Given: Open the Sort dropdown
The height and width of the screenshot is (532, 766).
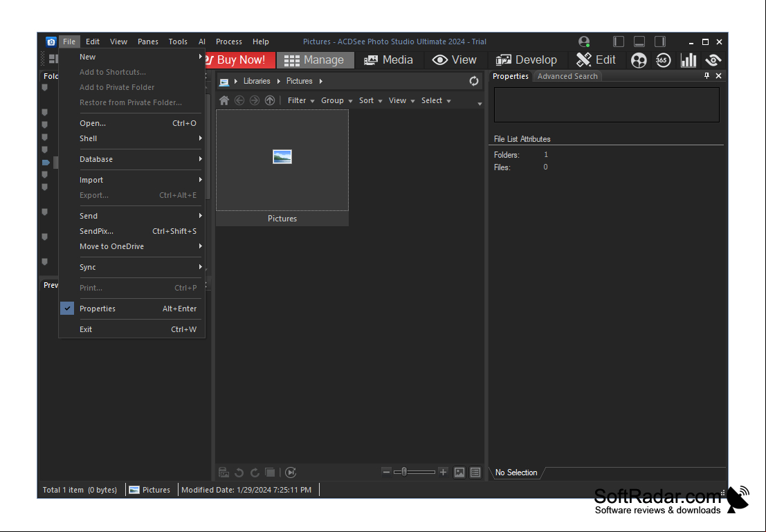Looking at the screenshot, I should tap(371, 100).
